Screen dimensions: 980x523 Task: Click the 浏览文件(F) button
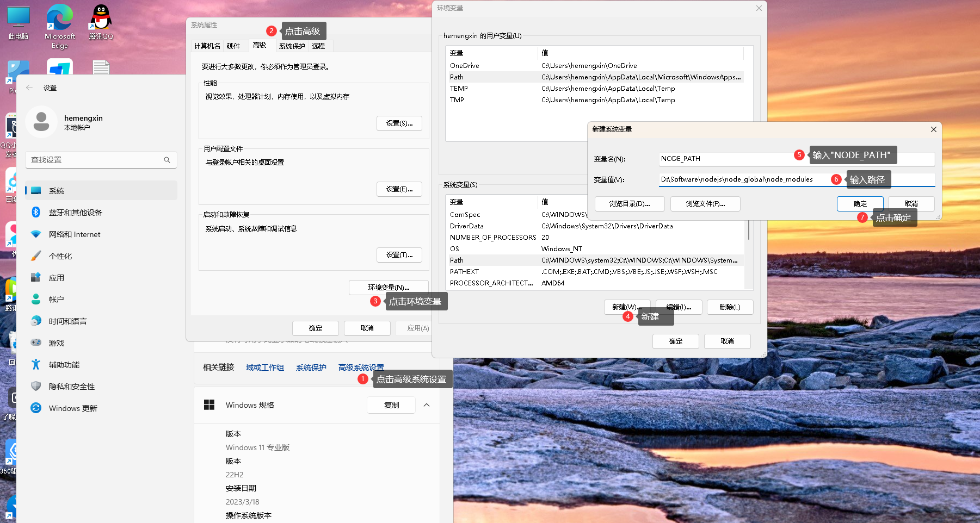705,204
